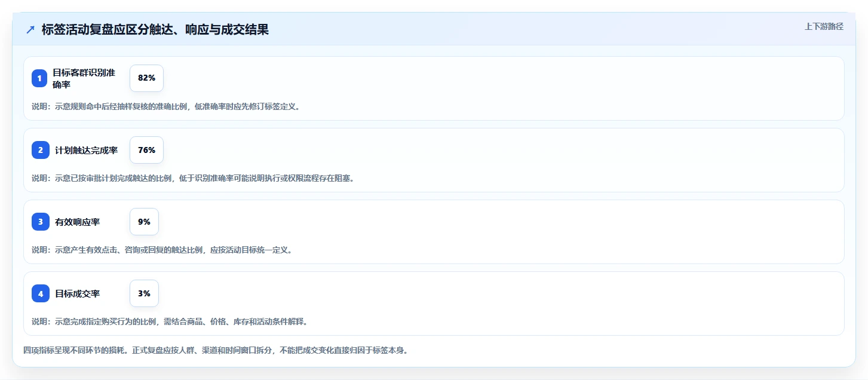Click the 上下游路径 label in the header

click(x=824, y=26)
